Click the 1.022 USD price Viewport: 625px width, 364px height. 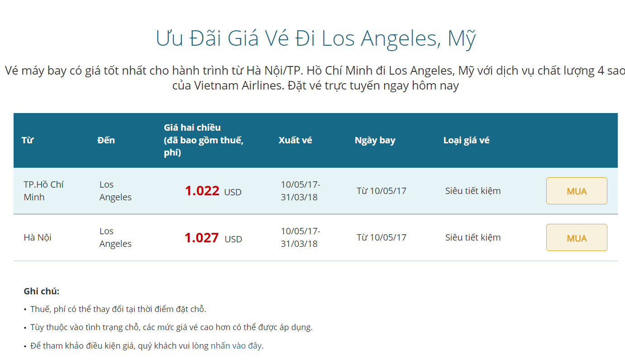[x=213, y=191]
